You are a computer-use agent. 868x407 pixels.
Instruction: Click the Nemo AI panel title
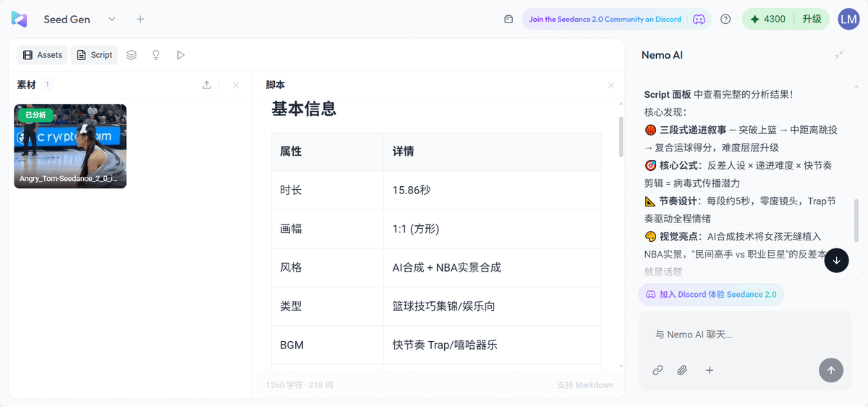click(662, 55)
